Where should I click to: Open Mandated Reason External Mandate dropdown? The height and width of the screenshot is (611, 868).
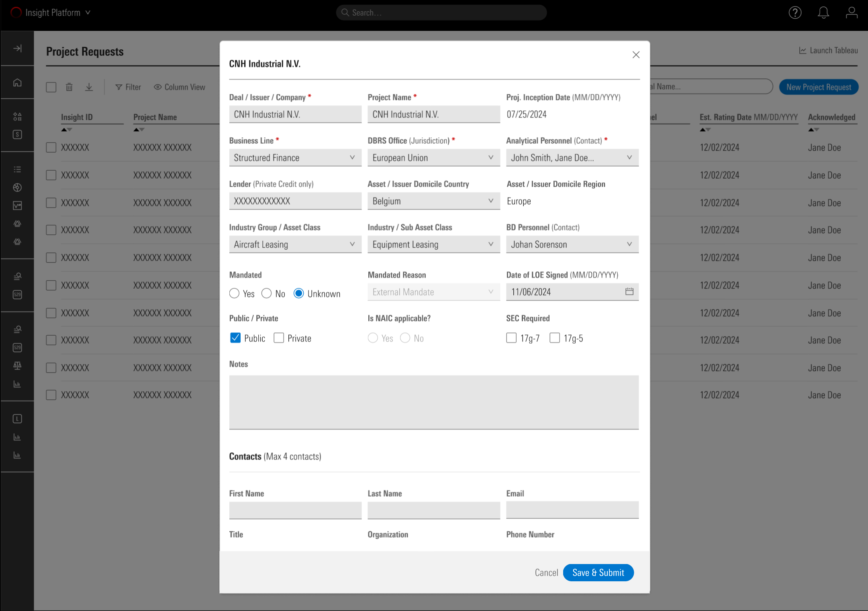tap(434, 292)
